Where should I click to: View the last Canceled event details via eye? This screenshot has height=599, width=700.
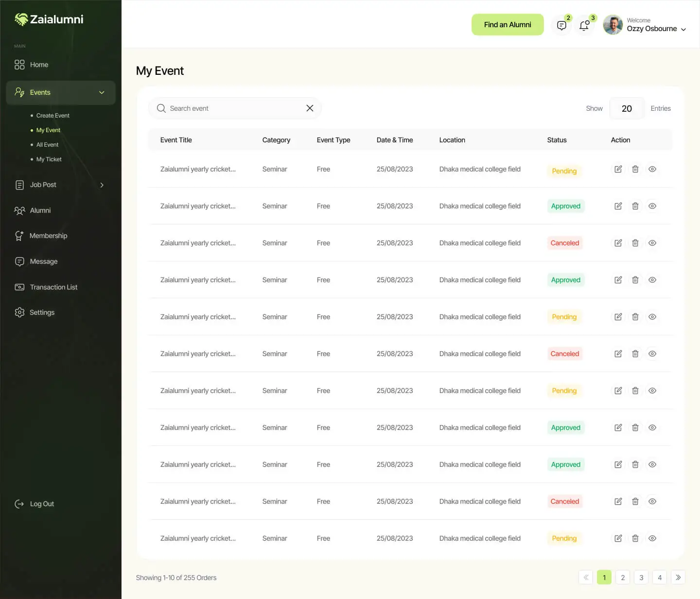pyautogui.click(x=652, y=501)
